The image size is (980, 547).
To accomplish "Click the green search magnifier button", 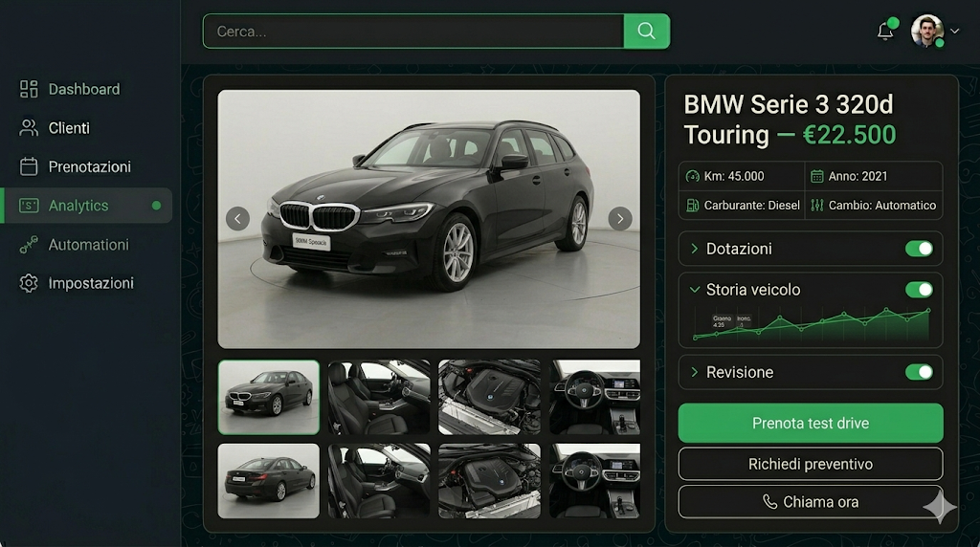I will click(647, 32).
